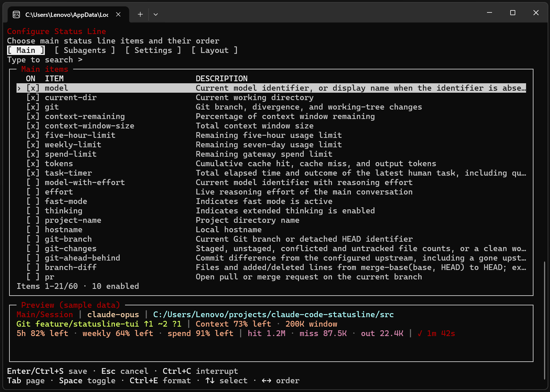Viewport: 550px width, 392px height.
Task: Check the thinking checkbox
Action: [x=33, y=211]
